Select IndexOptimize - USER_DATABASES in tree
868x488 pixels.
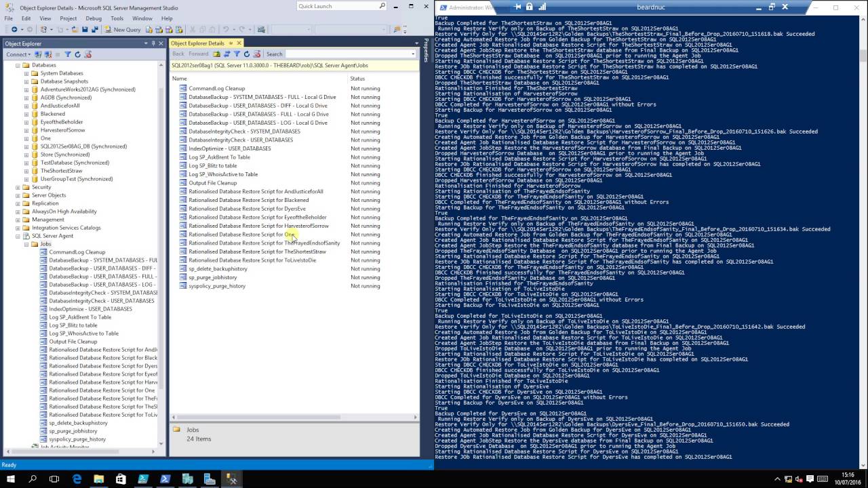click(90, 309)
